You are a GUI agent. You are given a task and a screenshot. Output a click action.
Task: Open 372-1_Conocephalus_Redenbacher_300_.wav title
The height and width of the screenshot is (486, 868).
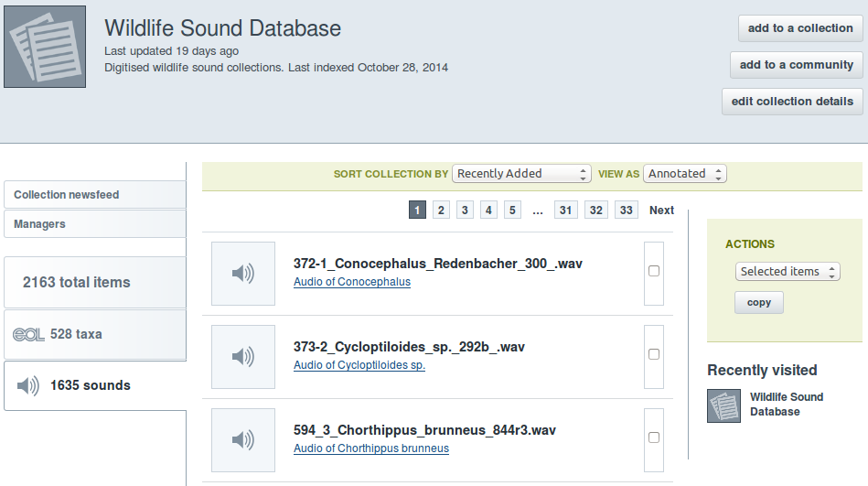click(438, 264)
